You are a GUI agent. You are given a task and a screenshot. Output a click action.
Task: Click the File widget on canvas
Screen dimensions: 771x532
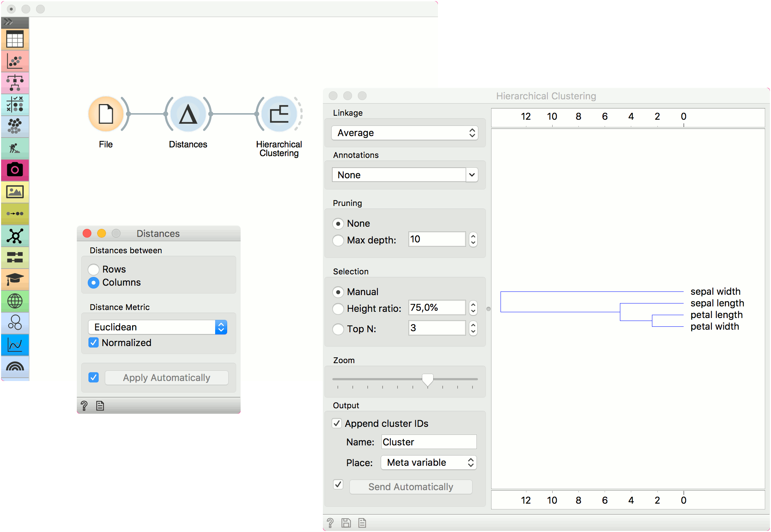pos(106,114)
